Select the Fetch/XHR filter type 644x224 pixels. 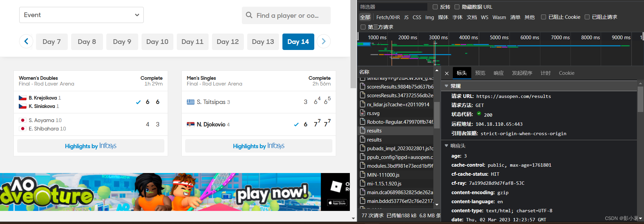pos(388,17)
